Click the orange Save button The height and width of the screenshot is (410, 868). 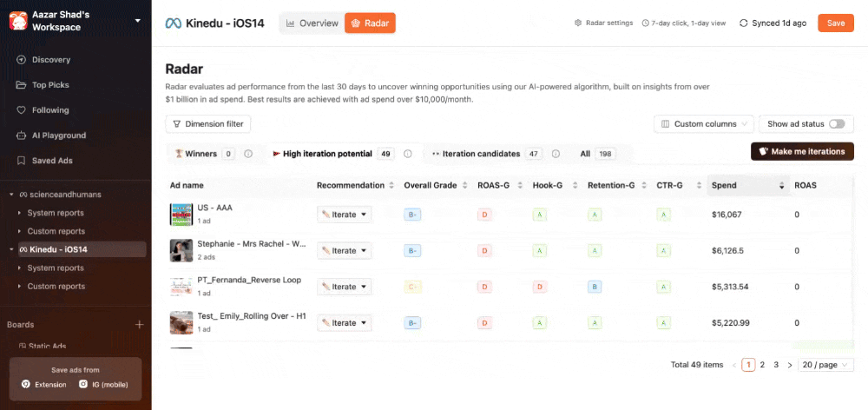coord(836,23)
